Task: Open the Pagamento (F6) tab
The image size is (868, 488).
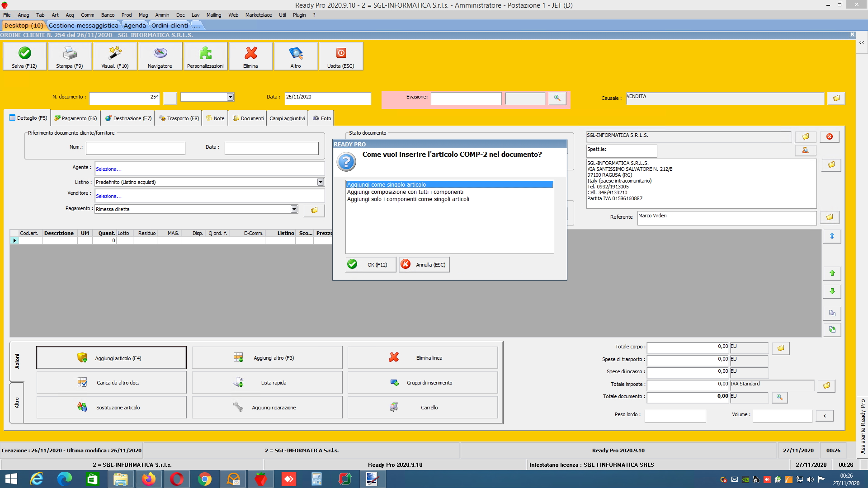Action: [75, 118]
